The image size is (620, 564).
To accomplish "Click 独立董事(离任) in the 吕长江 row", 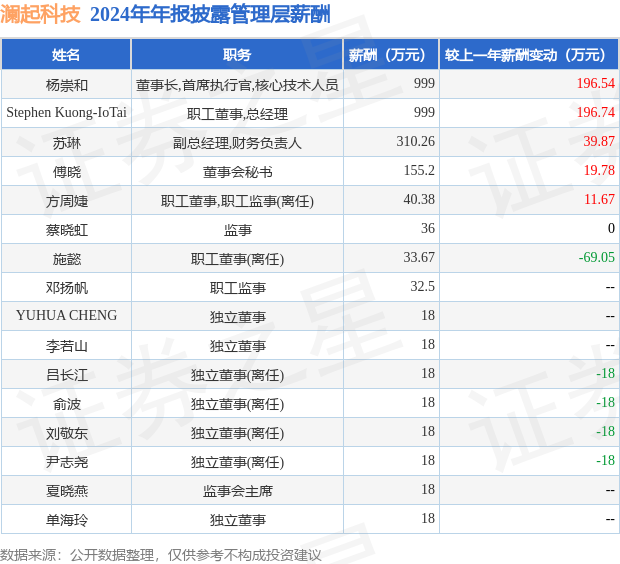I will tap(237, 375).
